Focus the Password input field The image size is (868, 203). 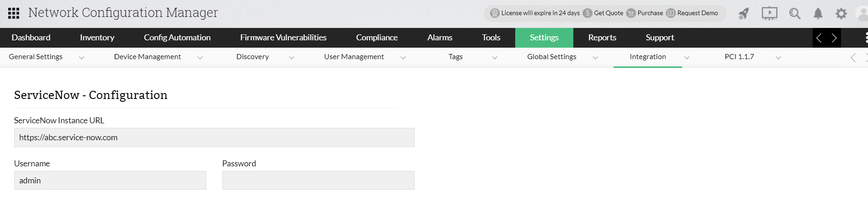tap(318, 181)
